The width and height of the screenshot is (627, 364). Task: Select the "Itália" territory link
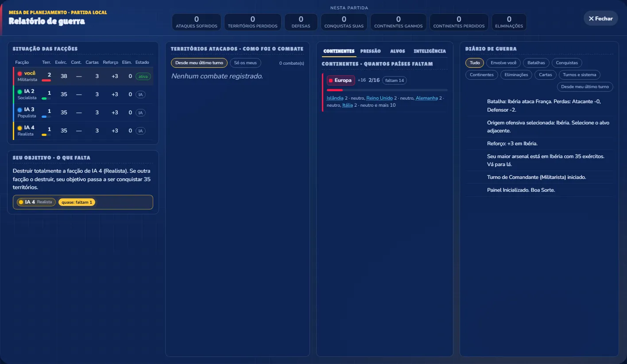(348, 105)
